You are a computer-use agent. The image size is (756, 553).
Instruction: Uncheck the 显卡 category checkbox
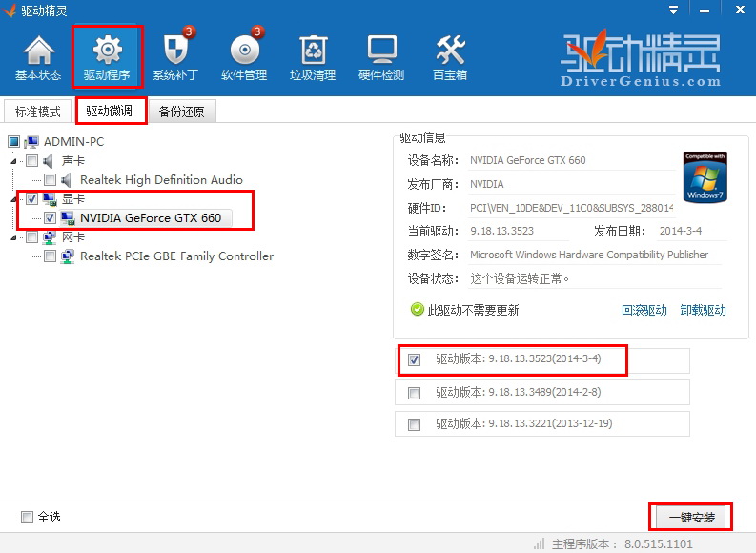[x=31, y=198]
